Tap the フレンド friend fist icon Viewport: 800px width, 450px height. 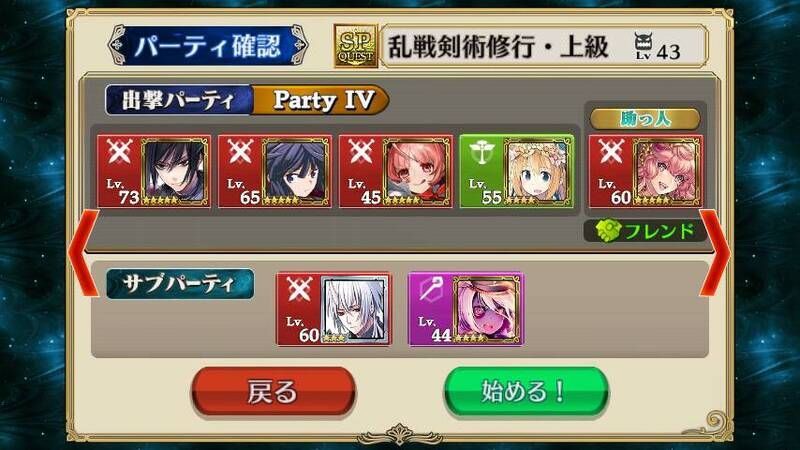tap(608, 231)
